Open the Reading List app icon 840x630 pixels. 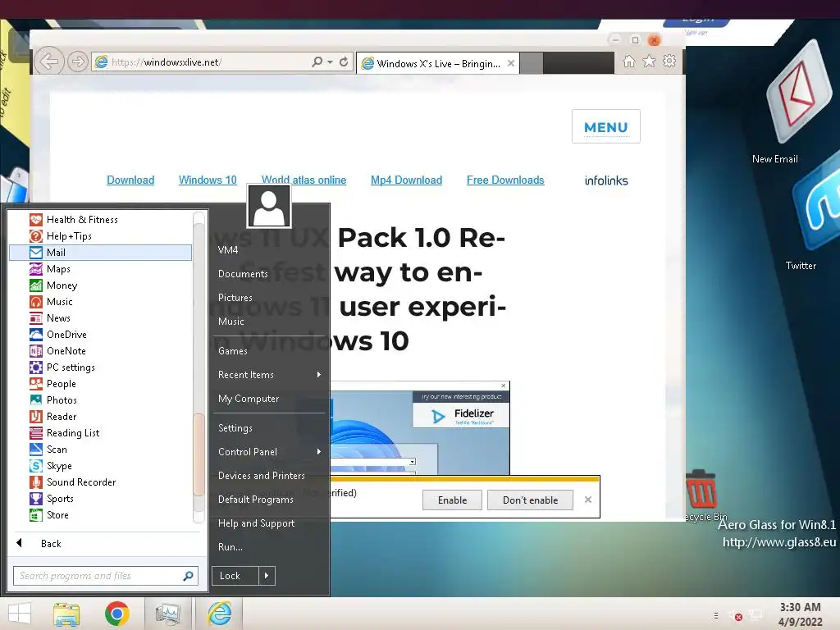coord(36,433)
